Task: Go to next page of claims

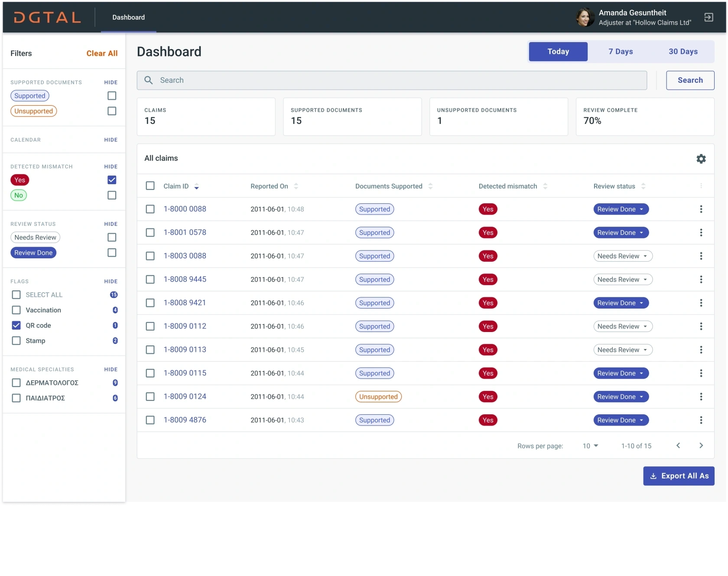Action: pos(701,446)
